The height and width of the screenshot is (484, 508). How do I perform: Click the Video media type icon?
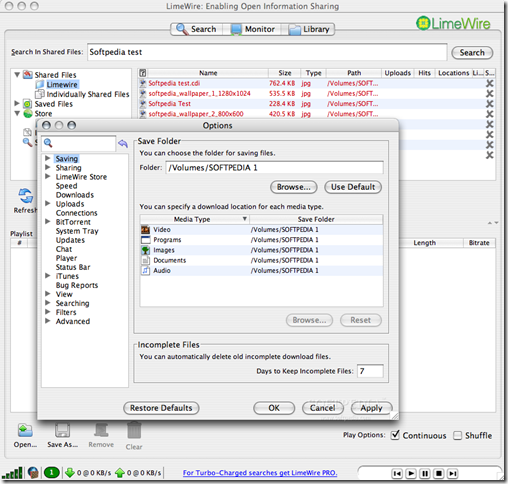point(145,230)
